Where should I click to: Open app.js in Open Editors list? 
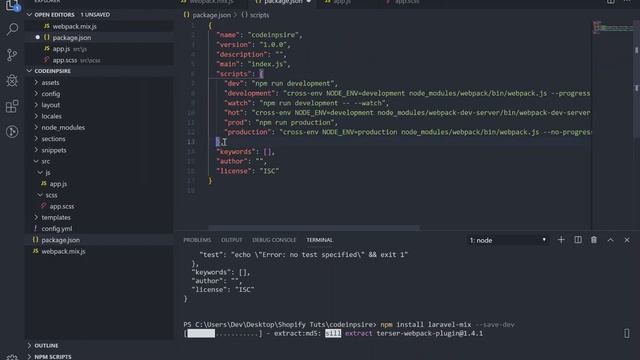[x=98, y=49]
